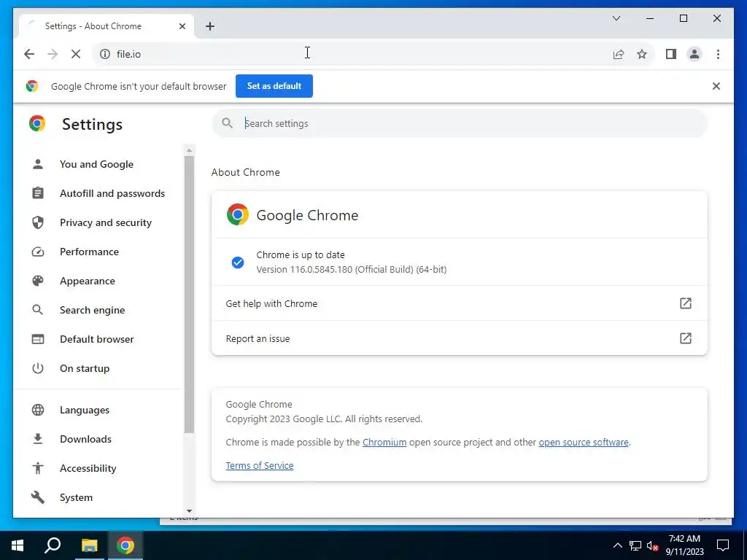Image resolution: width=747 pixels, height=560 pixels.
Task: Toggle the side panel icon
Action: pyautogui.click(x=671, y=54)
